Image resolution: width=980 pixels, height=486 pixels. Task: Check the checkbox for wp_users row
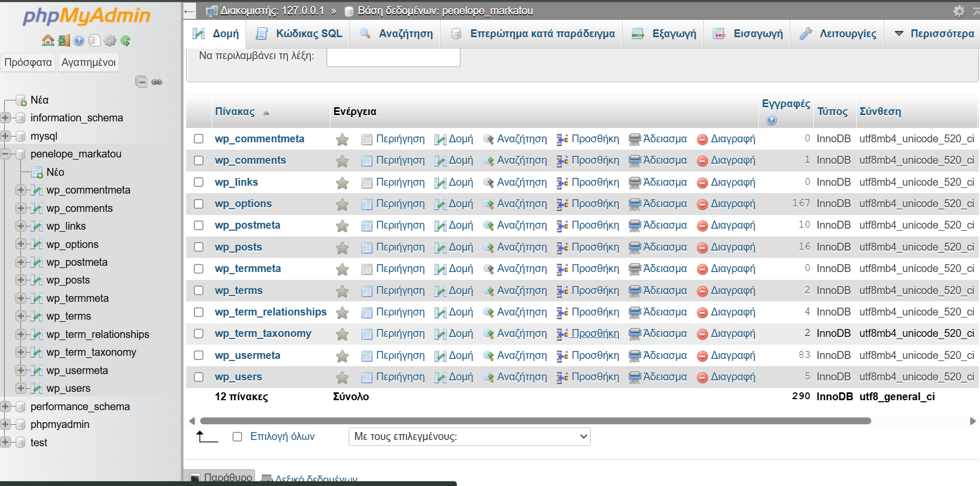[x=199, y=377]
